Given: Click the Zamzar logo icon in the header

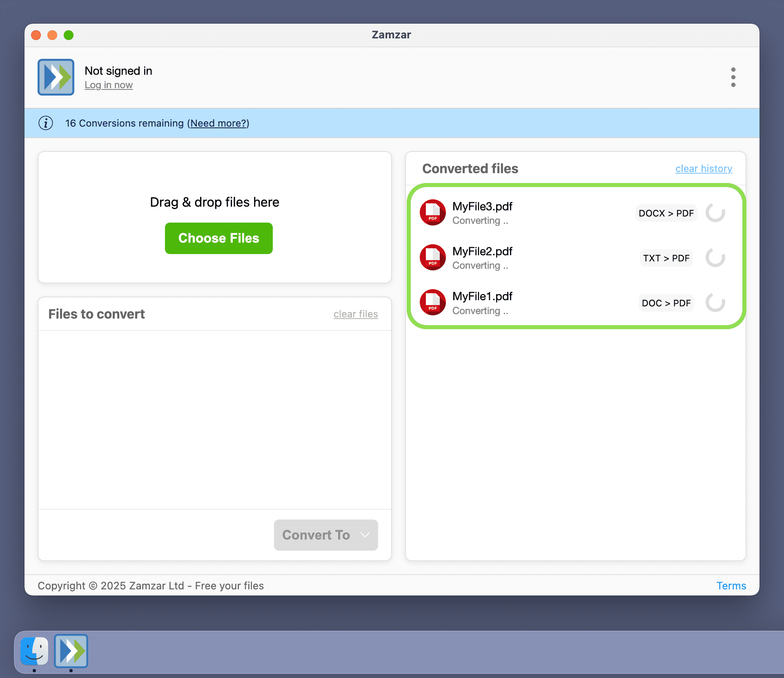Looking at the screenshot, I should click(56, 77).
